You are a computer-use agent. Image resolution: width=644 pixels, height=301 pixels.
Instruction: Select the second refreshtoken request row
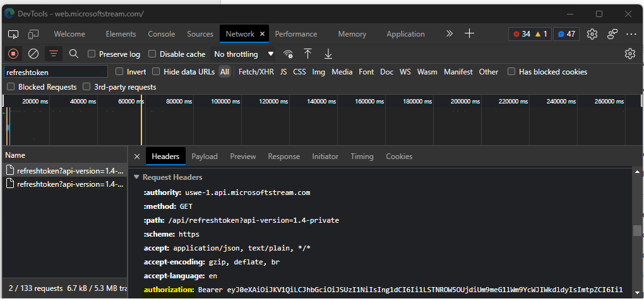click(64, 184)
